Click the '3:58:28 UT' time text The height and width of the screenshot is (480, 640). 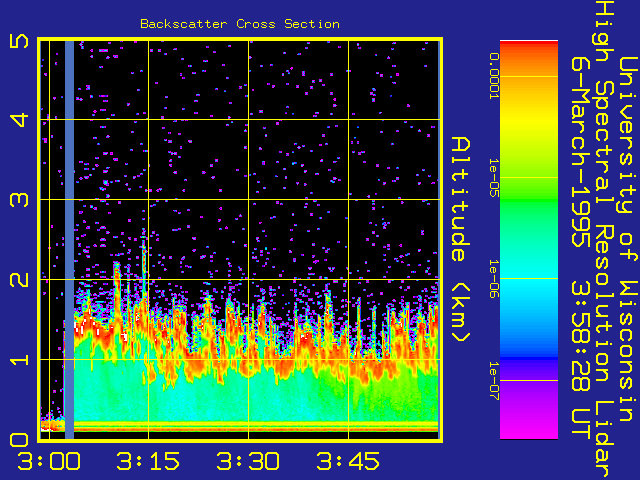[580, 361]
